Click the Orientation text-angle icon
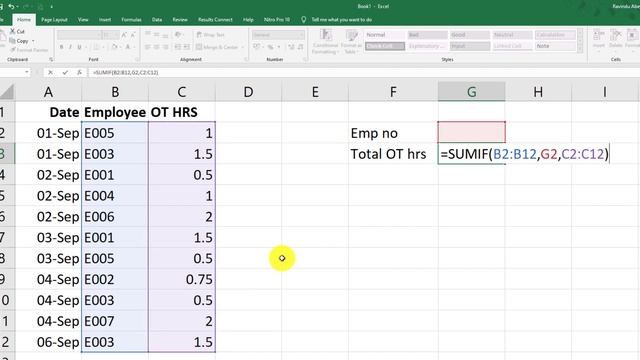The image size is (640, 360). [x=178, y=35]
